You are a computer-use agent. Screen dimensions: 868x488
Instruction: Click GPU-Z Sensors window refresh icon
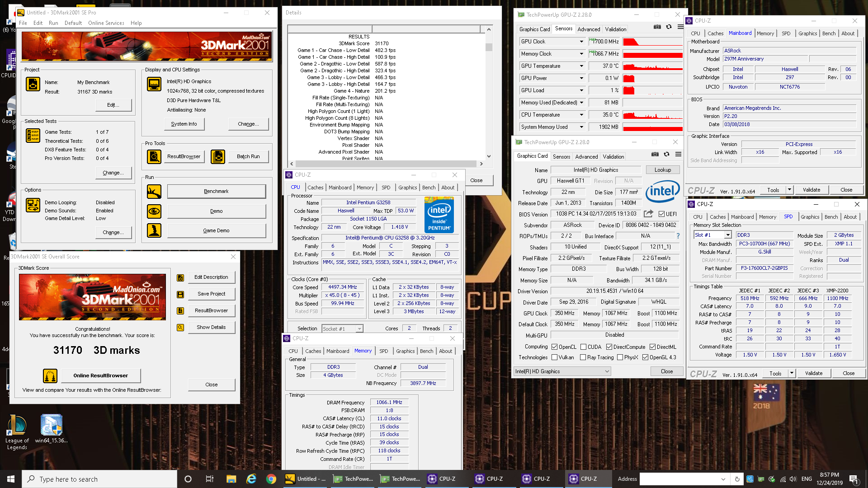point(669,27)
